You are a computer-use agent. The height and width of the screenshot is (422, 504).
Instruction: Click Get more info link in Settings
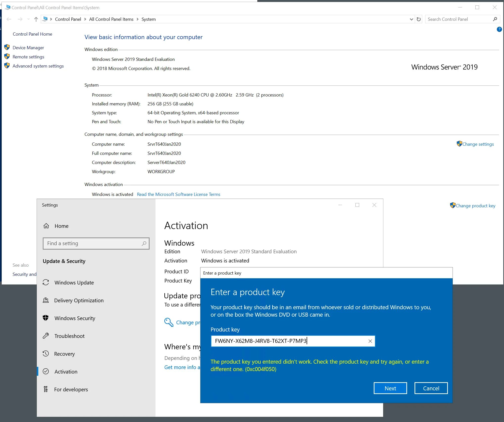pos(182,367)
